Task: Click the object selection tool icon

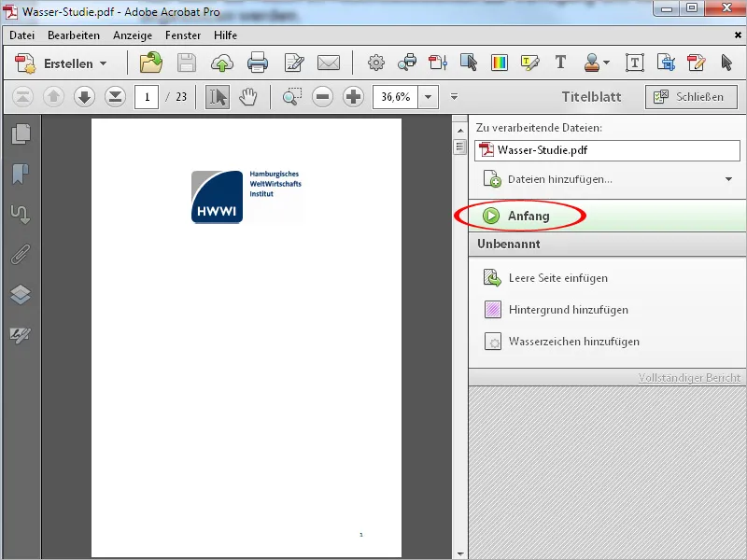Action: [469, 63]
